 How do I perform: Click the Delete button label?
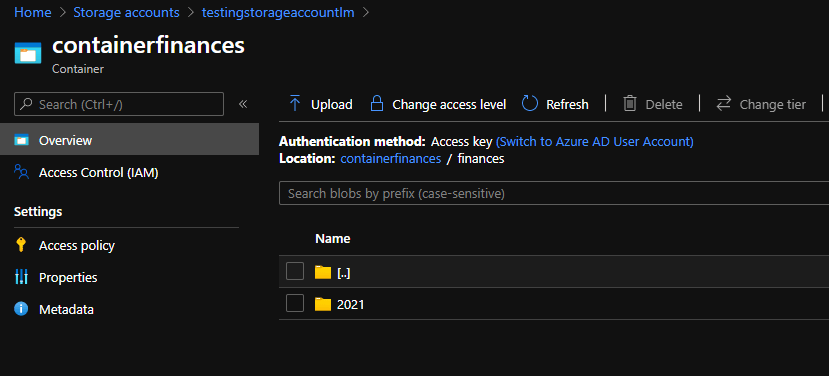click(664, 104)
